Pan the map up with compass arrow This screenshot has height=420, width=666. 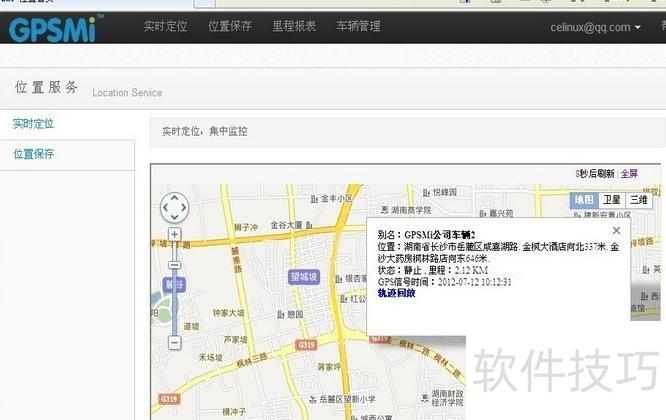[x=174, y=198]
